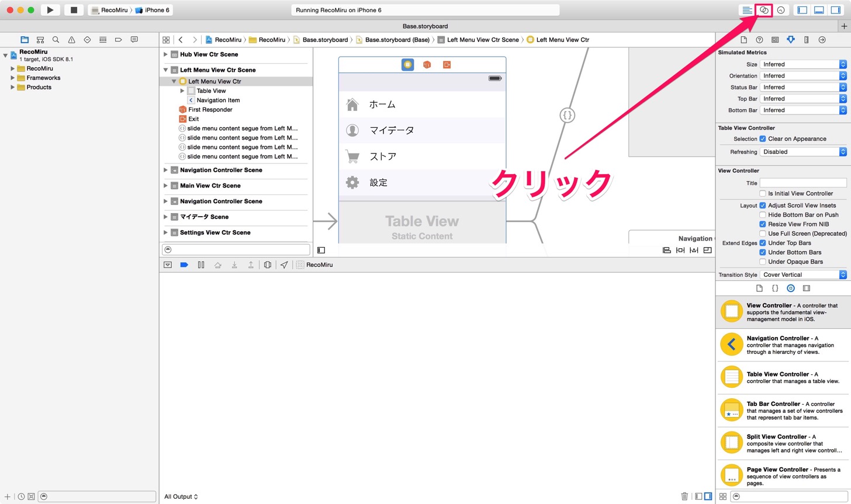Click the Step over button
This screenshot has height=504, width=851.
click(x=217, y=265)
